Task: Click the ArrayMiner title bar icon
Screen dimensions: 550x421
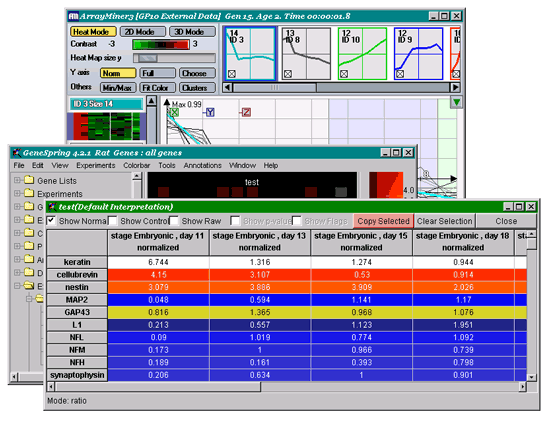Action: (74, 16)
